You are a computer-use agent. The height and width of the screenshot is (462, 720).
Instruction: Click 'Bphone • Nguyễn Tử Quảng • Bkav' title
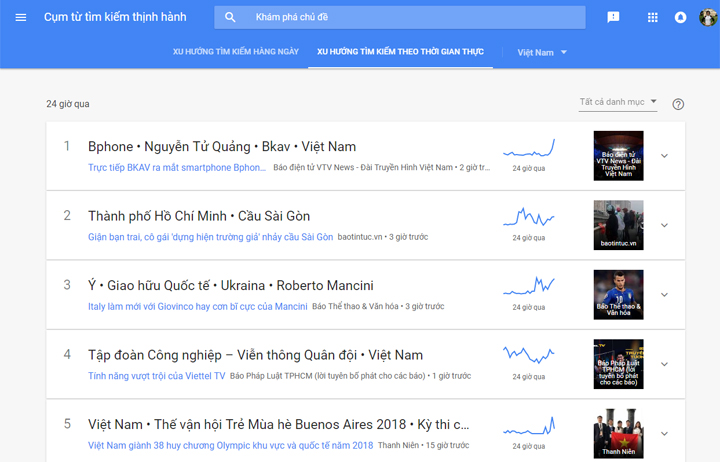[222, 146]
